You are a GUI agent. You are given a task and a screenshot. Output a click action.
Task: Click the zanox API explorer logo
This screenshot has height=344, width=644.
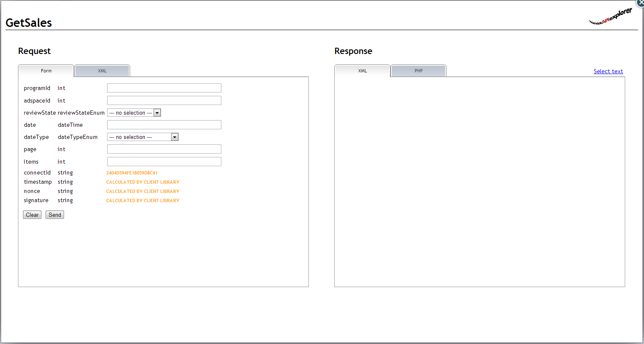[x=611, y=17]
